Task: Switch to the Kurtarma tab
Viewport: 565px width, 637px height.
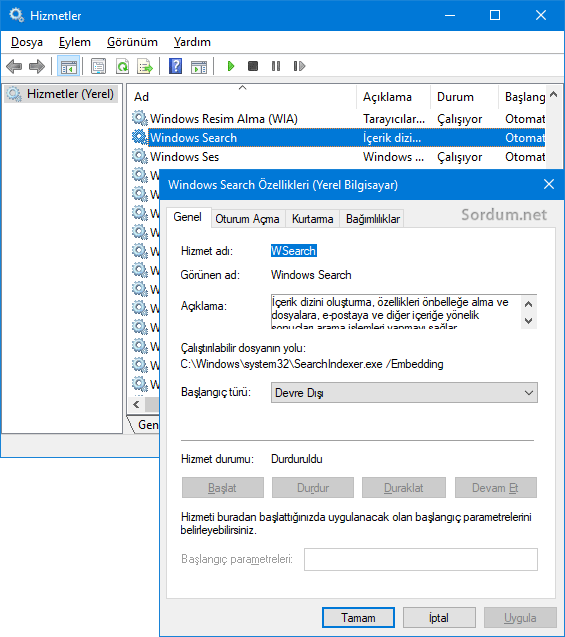Action: point(312,219)
